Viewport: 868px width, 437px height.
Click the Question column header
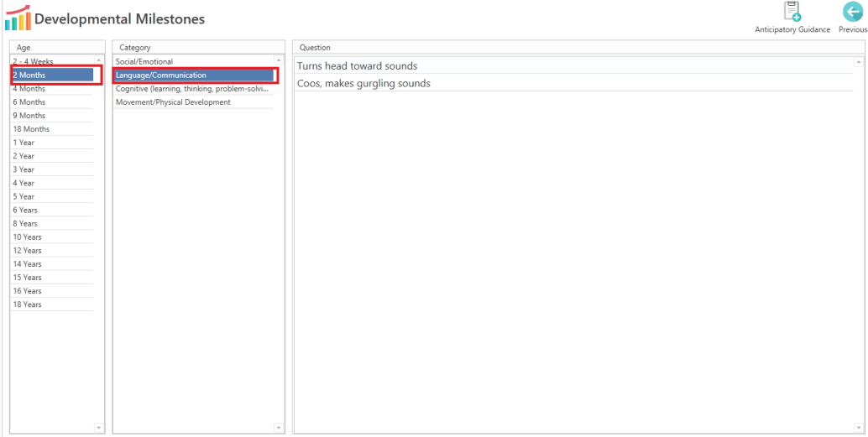(x=578, y=48)
